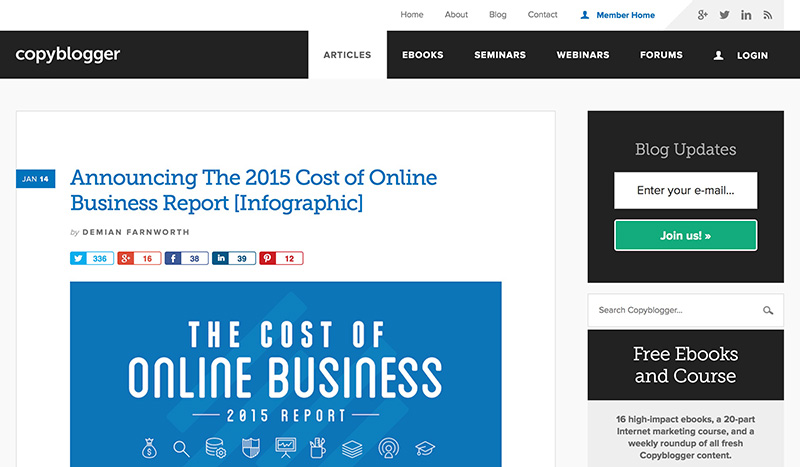
Task: Share the article via Twitter share button
Action: 78,258
